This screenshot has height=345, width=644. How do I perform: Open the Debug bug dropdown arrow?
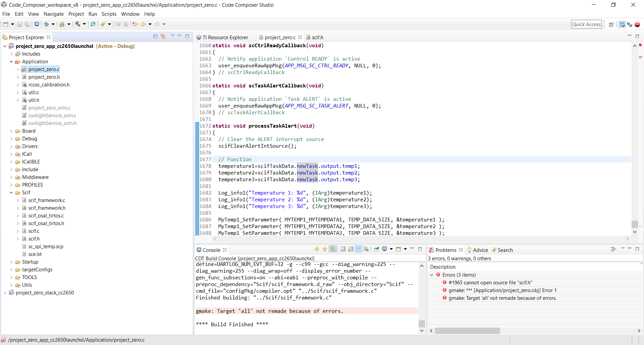[53, 24]
